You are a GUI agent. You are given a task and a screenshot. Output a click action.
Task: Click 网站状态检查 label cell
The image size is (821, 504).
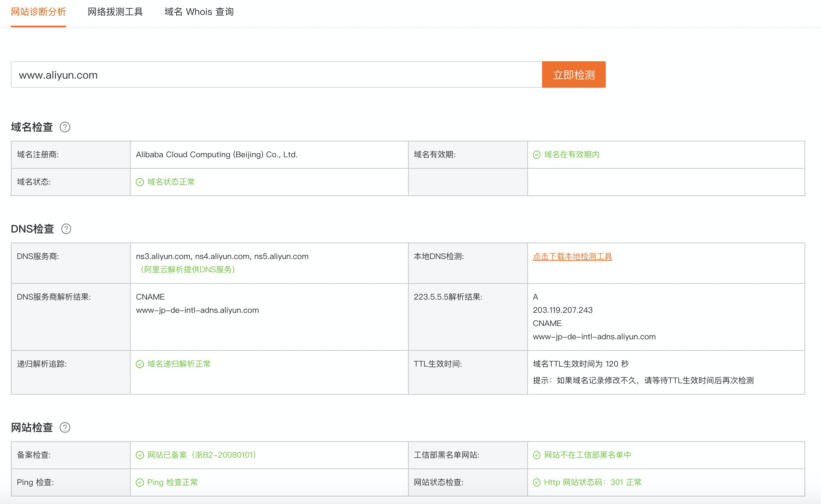[468, 482]
